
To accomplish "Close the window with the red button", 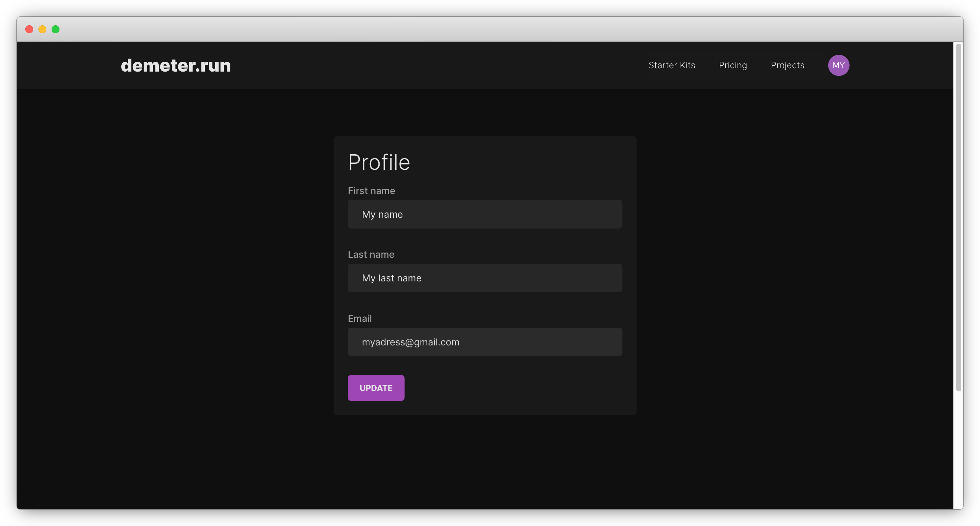I will pyautogui.click(x=29, y=29).
